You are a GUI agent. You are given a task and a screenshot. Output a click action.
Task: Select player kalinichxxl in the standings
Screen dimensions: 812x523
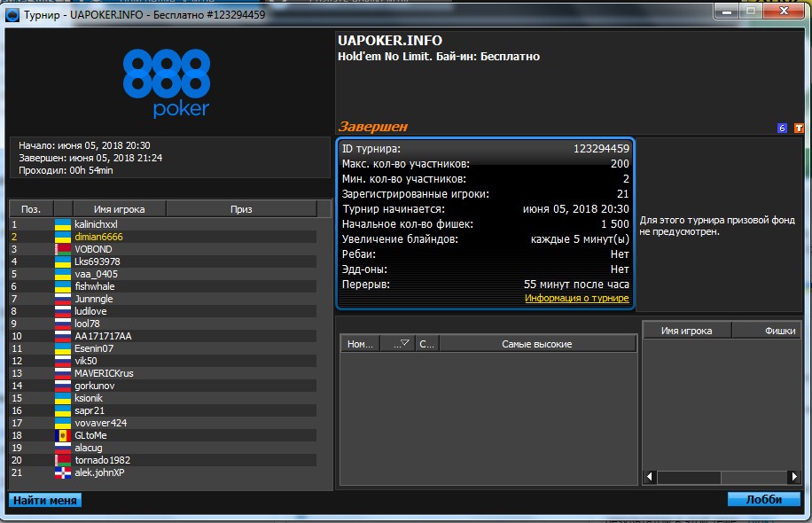[x=163, y=224]
